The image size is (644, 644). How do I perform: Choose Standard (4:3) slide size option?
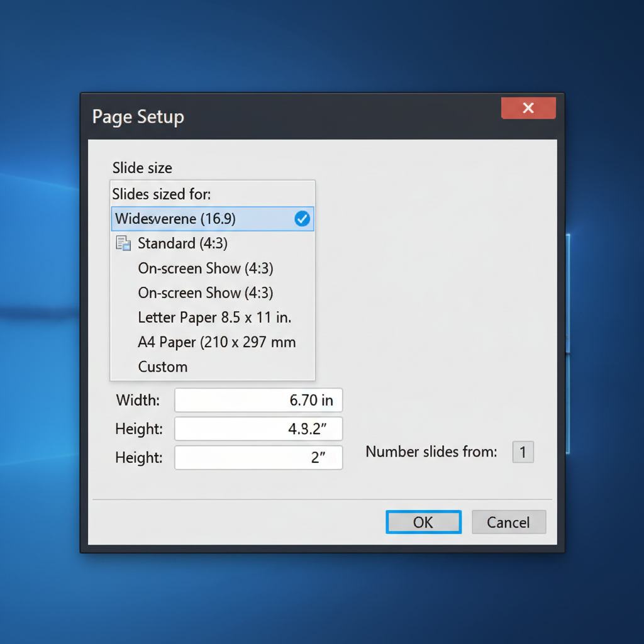click(x=183, y=243)
